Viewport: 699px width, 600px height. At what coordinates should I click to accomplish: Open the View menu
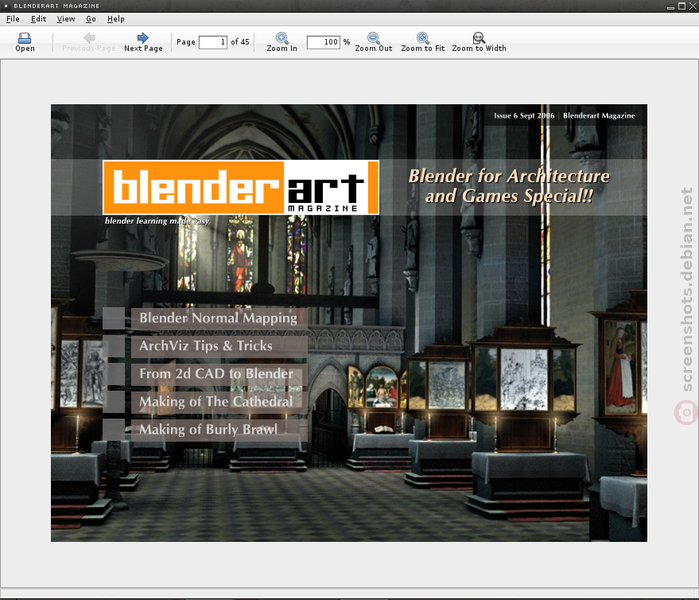(x=66, y=19)
